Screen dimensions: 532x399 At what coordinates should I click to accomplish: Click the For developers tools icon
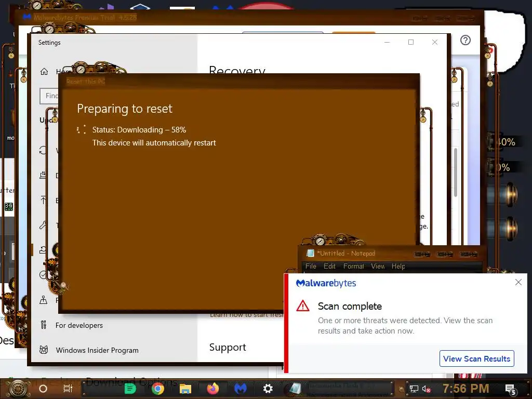pos(44,325)
